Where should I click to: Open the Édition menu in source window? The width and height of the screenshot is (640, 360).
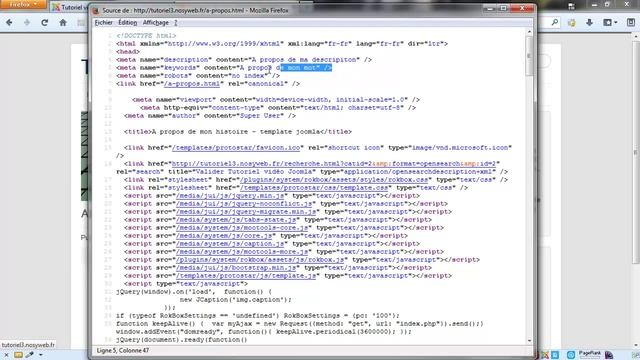pos(128,22)
